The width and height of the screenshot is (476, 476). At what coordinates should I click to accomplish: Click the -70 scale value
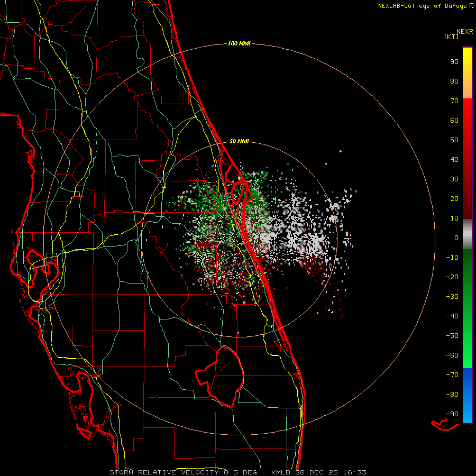[x=452, y=375]
